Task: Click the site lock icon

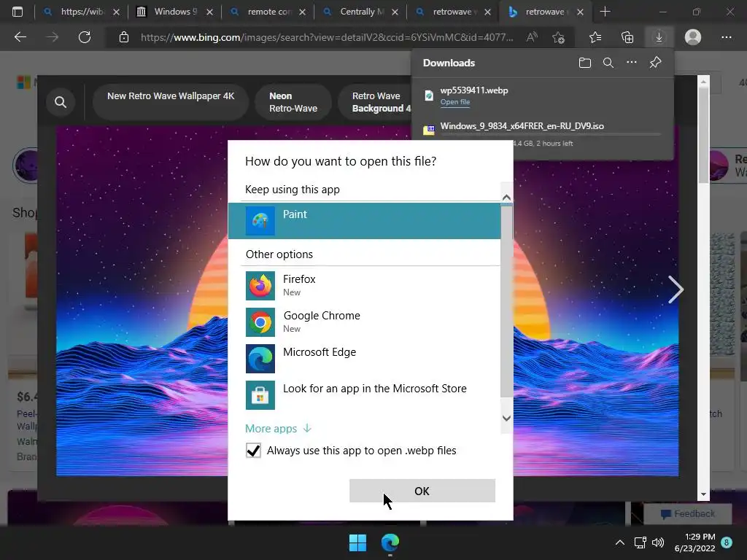Action: 124,37
